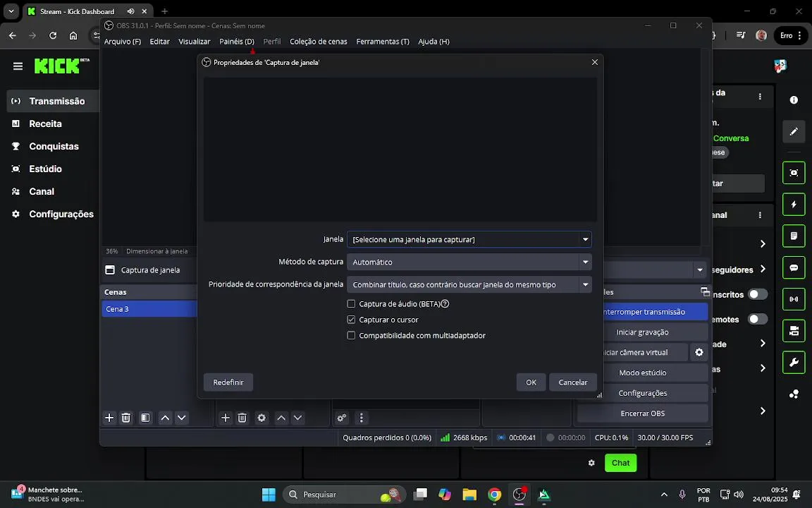Open the dropdown arrow behind the properties dialog

(700, 270)
